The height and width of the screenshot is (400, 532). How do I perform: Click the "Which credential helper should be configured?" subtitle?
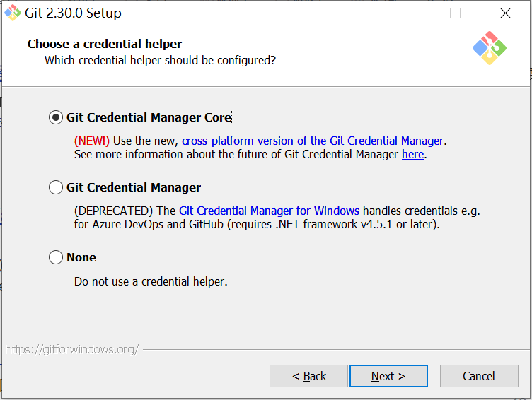[x=160, y=60]
